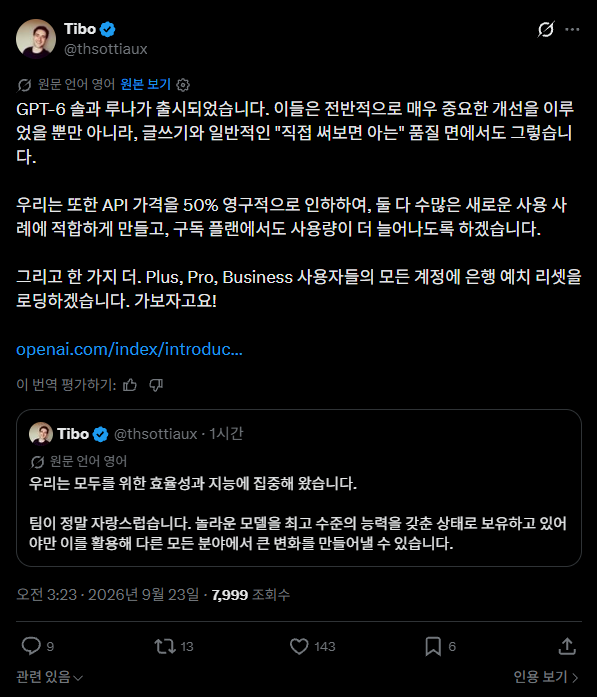Click 원본 보기 to show original text
Image resolution: width=597 pixels, height=697 pixels.
(x=145, y=84)
